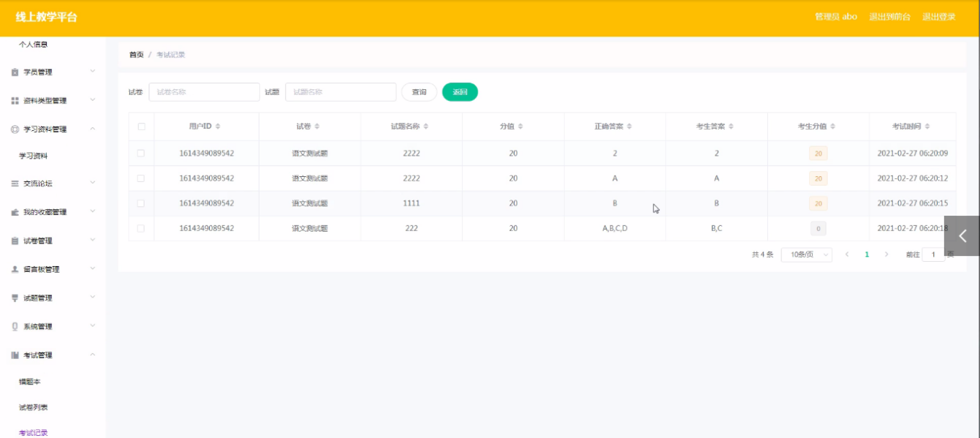Expand the 试卷管理 menu chevron
This screenshot has height=438, width=980.
pyautogui.click(x=93, y=241)
